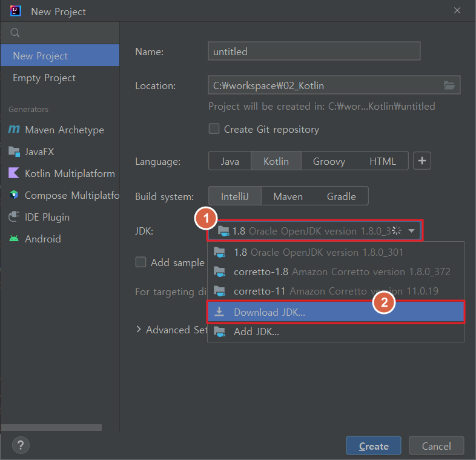Select Maven Archetype generator label
Image resolution: width=476 pixels, height=460 pixels.
(64, 130)
